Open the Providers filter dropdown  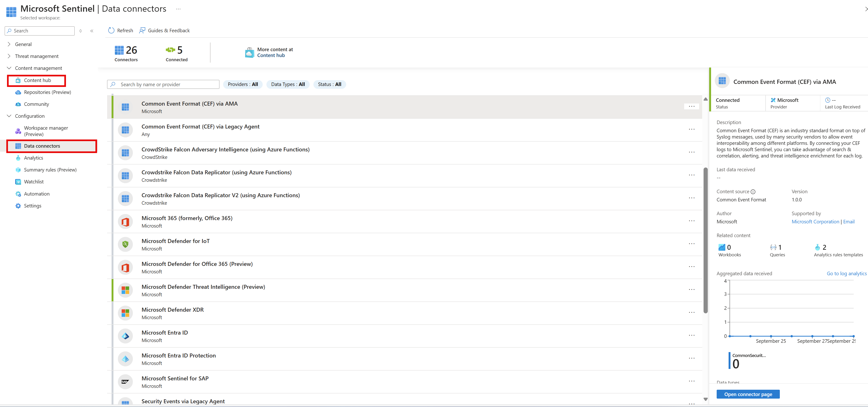[243, 84]
